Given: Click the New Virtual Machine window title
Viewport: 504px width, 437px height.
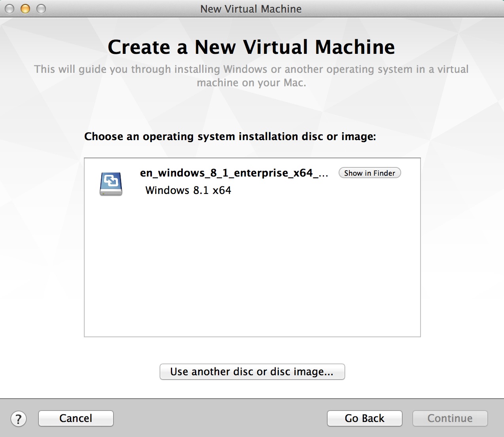Looking at the screenshot, I should point(251,9).
